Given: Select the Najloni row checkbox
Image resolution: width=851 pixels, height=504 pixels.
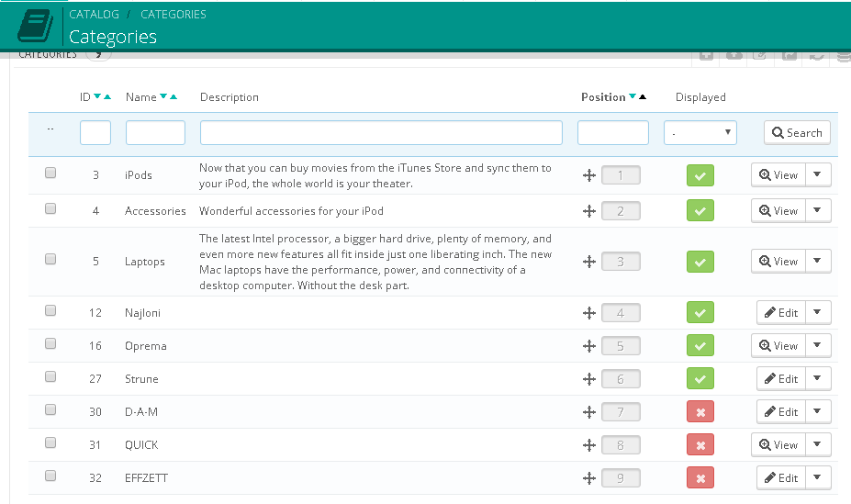Looking at the screenshot, I should (50, 311).
